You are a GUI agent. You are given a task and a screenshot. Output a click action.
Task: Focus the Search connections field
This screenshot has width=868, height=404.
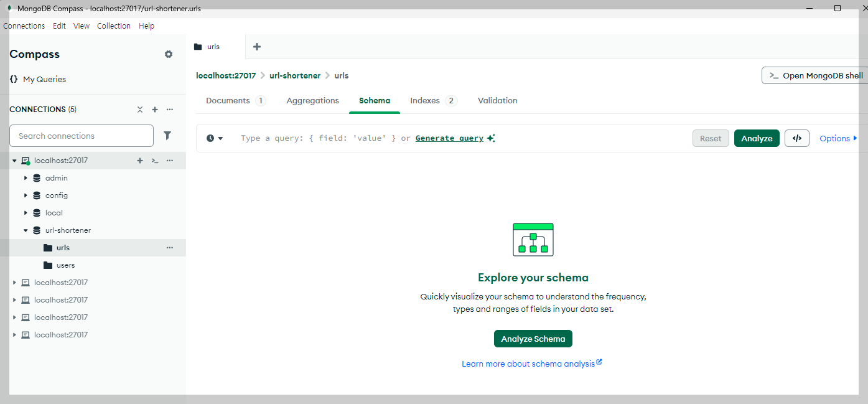[x=82, y=136]
